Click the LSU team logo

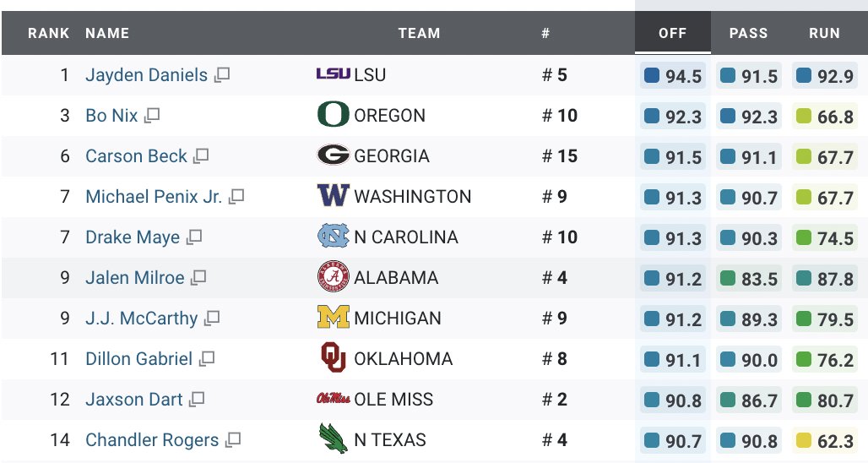[334, 74]
